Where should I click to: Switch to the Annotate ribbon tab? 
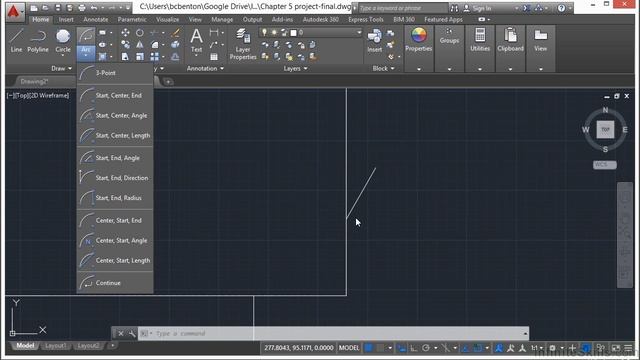pyautogui.click(x=96, y=19)
